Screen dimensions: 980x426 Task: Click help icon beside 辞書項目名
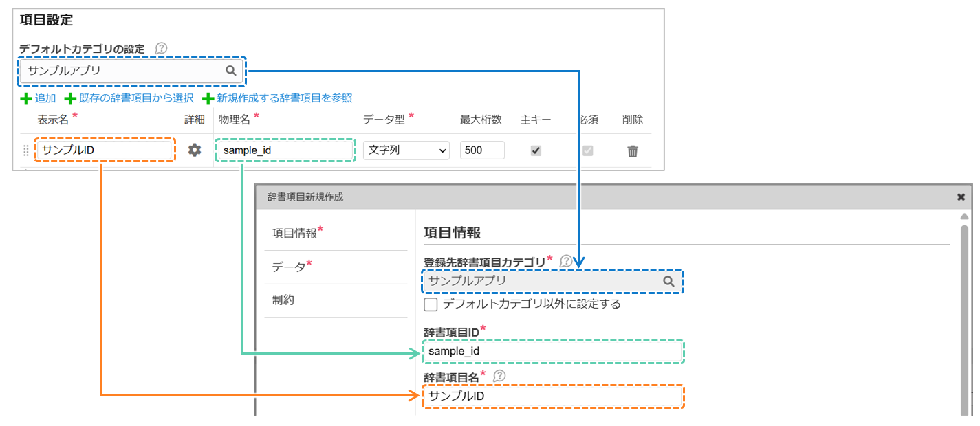(499, 375)
